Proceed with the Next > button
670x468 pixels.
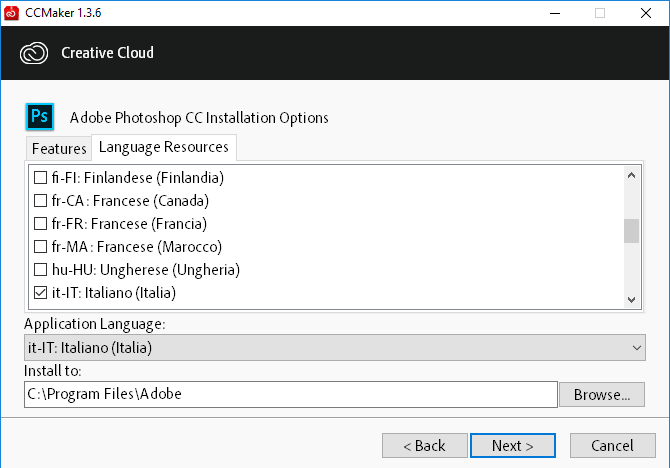[x=513, y=446]
